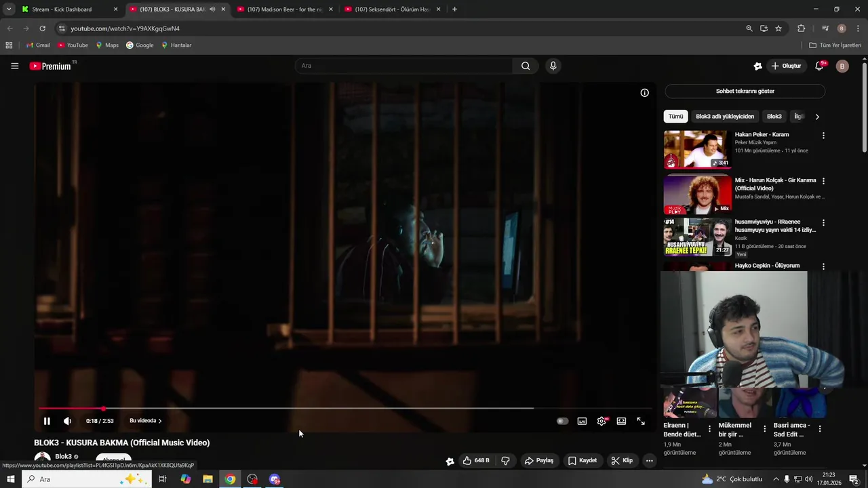Open more actions ellipsis under the video

point(649,460)
